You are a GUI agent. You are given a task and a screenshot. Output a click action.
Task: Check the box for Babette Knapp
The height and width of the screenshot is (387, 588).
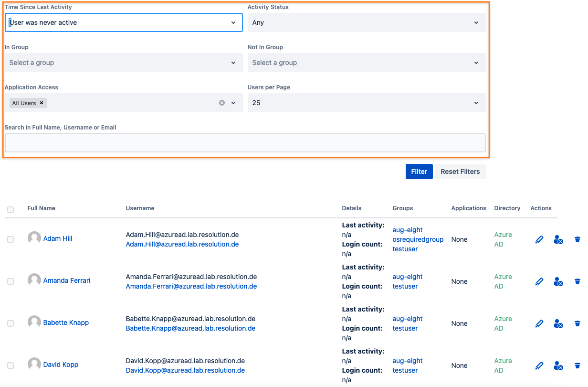[10, 323]
